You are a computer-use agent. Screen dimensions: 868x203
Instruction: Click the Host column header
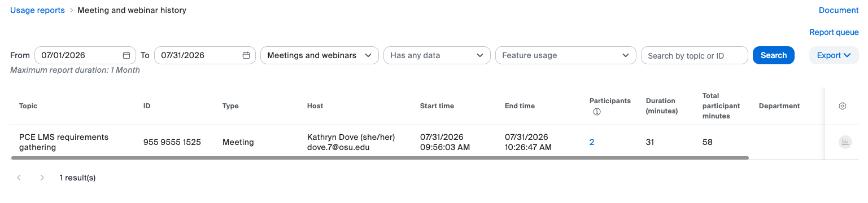(x=315, y=106)
